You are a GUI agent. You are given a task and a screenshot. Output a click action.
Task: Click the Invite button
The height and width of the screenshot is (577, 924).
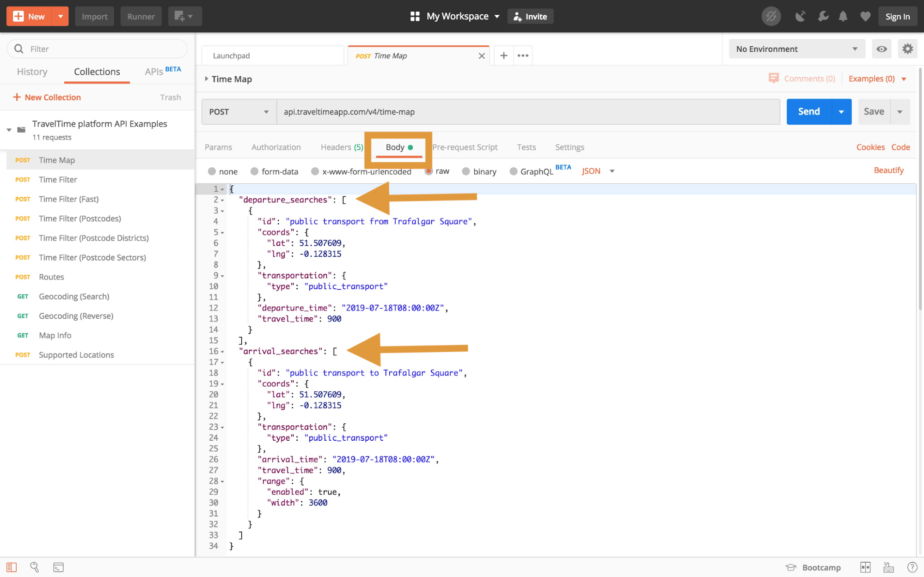tap(530, 16)
